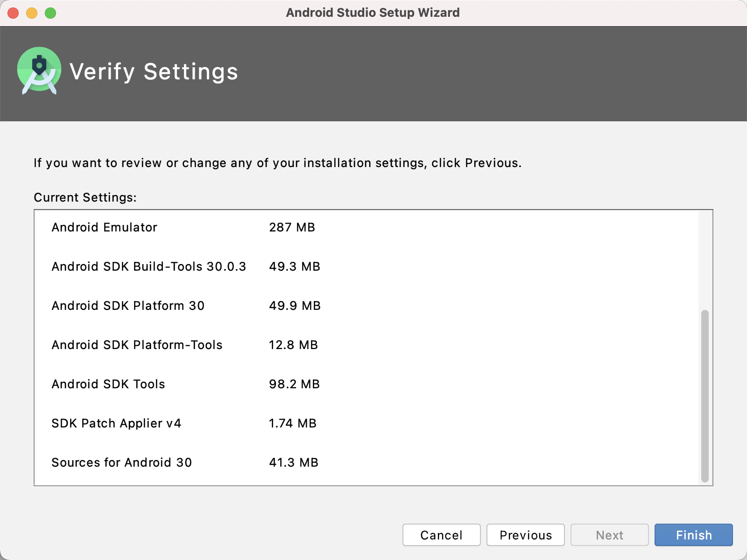Click the Android SDK Platform 30 row
The width and height of the screenshot is (747, 560).
click(x=128, y=306)
